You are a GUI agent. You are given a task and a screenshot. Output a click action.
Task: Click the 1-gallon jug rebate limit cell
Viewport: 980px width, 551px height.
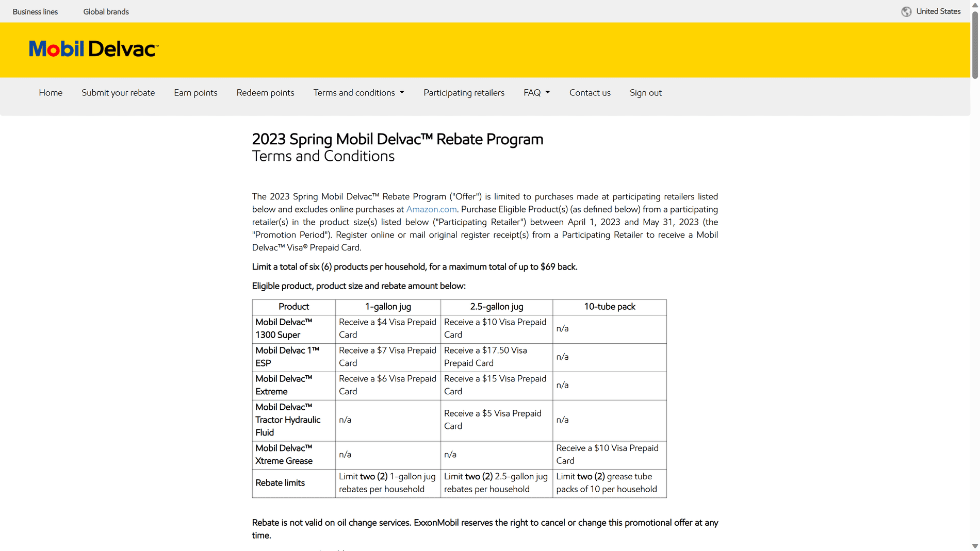pos(388,483)
